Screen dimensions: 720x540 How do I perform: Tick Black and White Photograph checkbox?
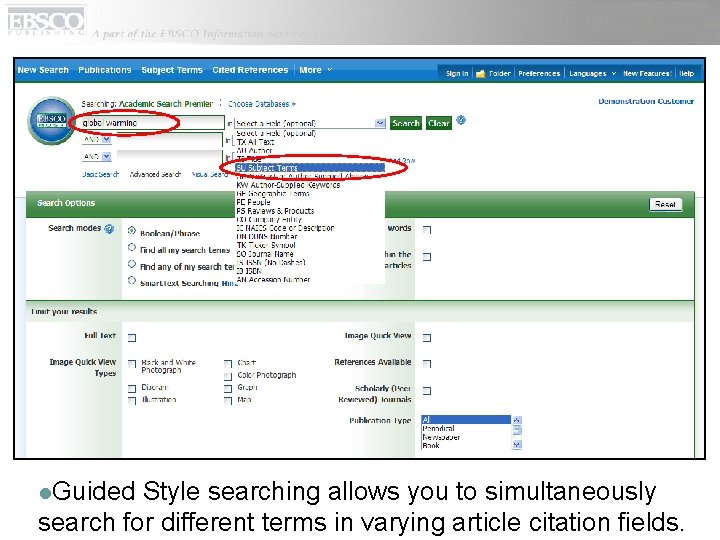click(132, 365)
